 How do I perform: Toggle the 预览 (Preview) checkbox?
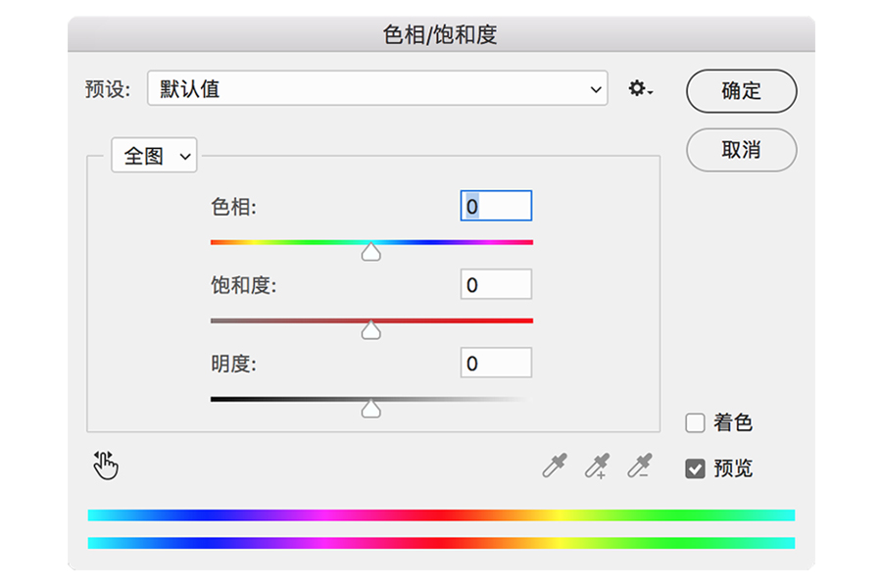tap(696, 469)
